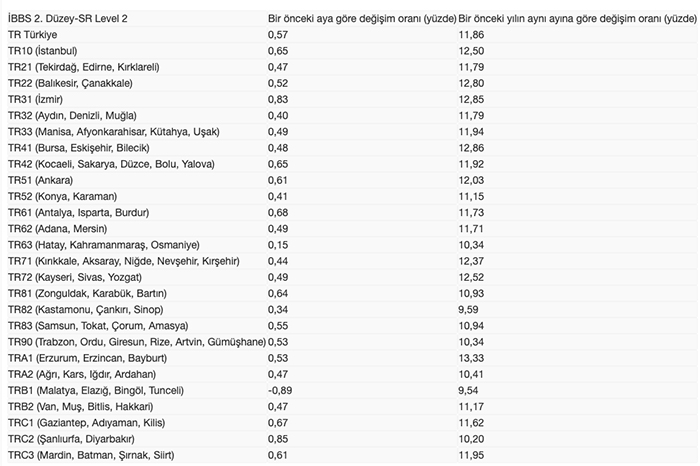Click the 'TR10 (İstanbul)' region cell
This screenshot has height=466, width=700.
pyautogui.click(x=42, y=50)
